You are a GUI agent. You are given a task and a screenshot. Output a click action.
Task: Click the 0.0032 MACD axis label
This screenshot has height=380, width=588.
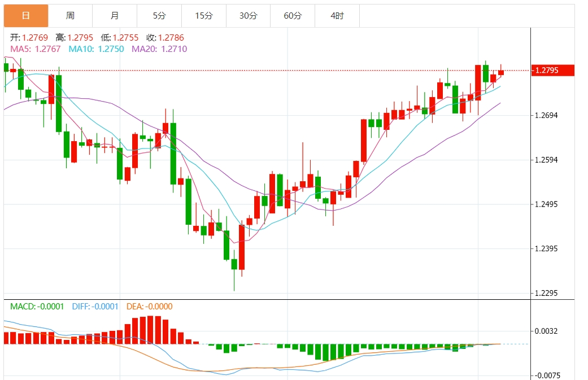[546, 331]
